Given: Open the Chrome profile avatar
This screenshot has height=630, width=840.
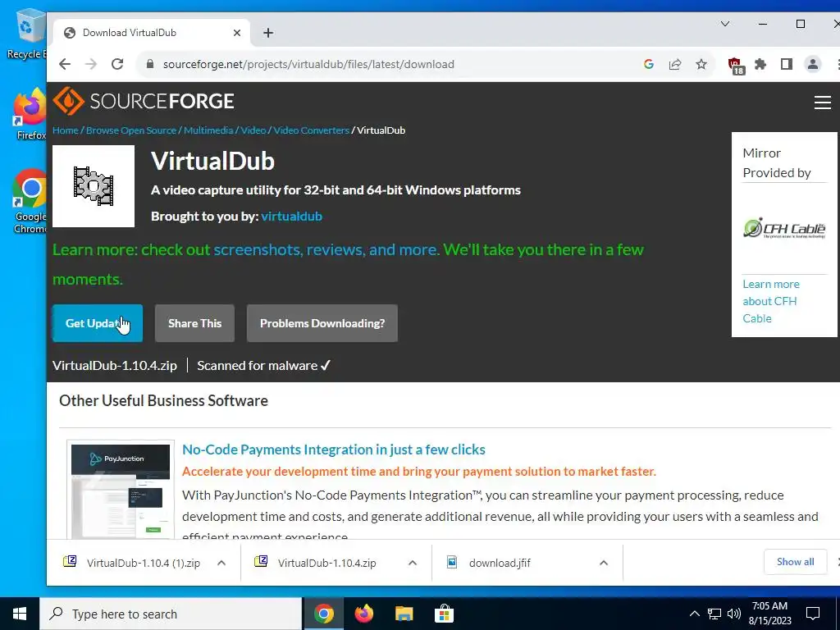Looking at the screenshot, I should [x=813, y=64].
